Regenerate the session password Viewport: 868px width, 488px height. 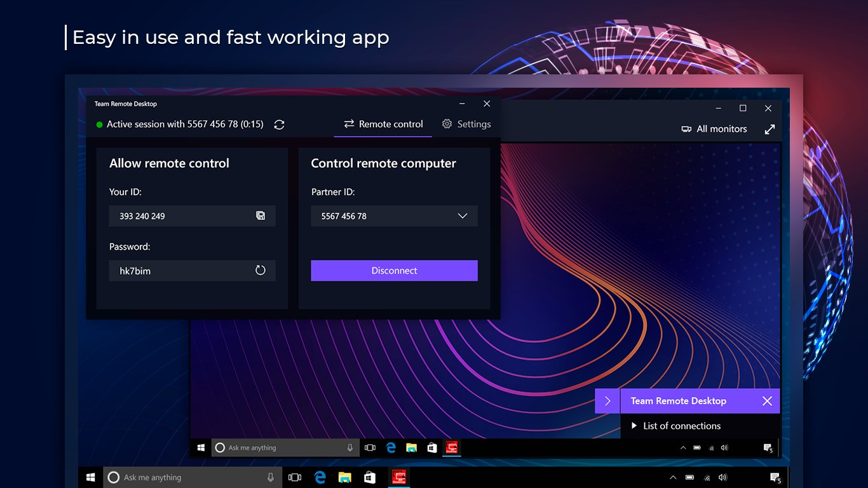tap(261, 270)
